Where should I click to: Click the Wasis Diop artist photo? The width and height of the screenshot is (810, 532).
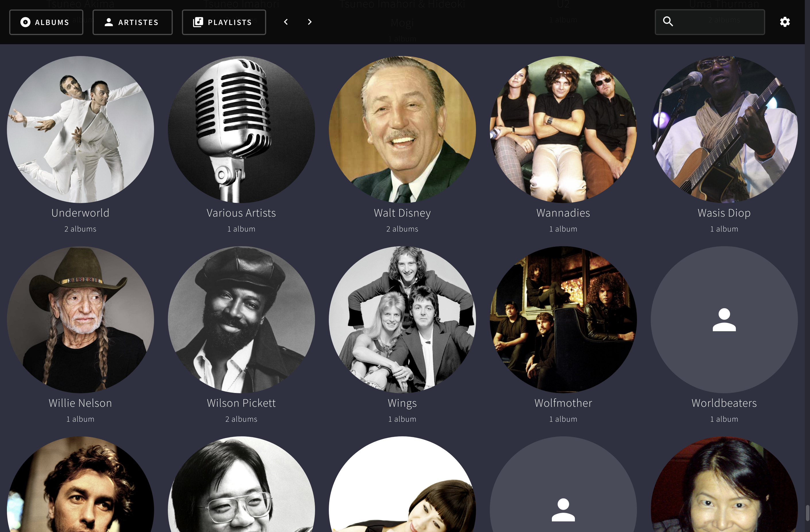723,129
